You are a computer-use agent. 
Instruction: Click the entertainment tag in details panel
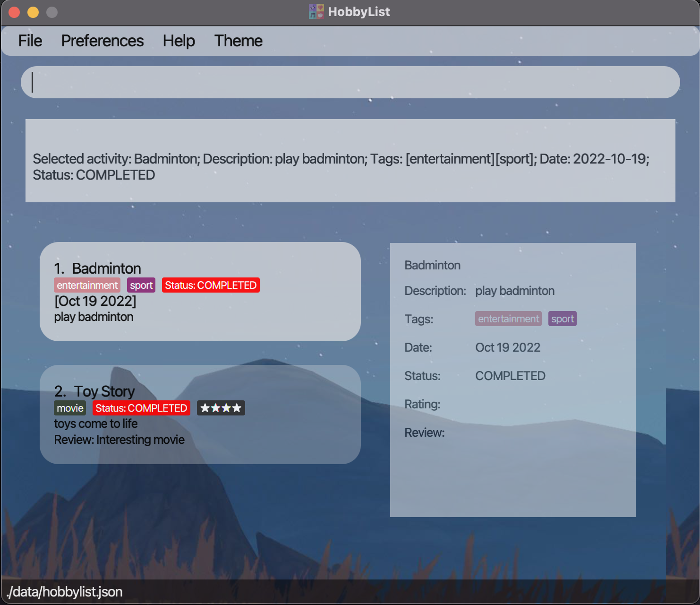click(x=509, y=319)
